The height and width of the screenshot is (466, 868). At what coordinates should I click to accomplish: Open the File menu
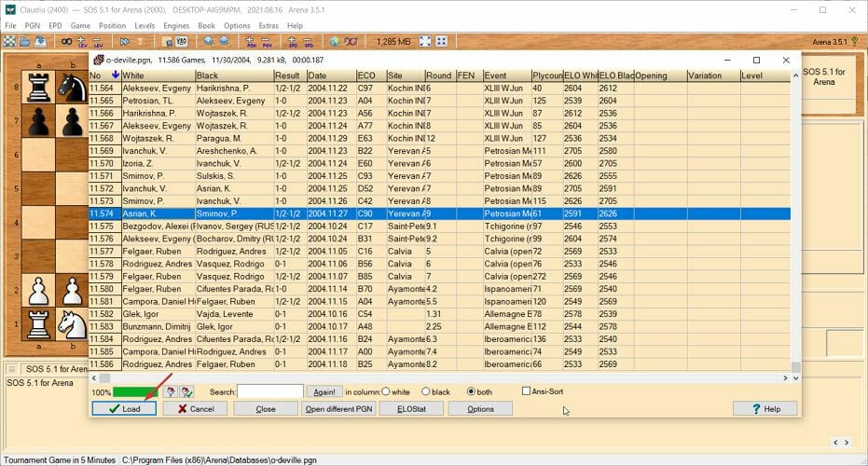pyautogui.click(x=10, y=25)
